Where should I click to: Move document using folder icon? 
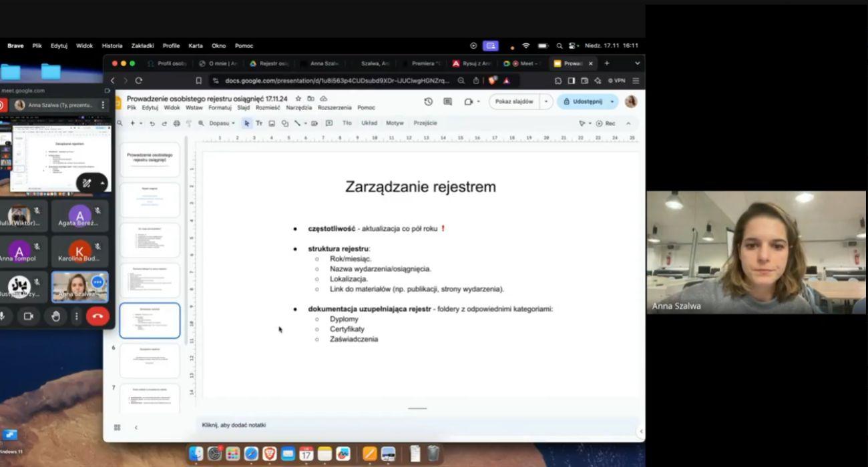[311, 99]
